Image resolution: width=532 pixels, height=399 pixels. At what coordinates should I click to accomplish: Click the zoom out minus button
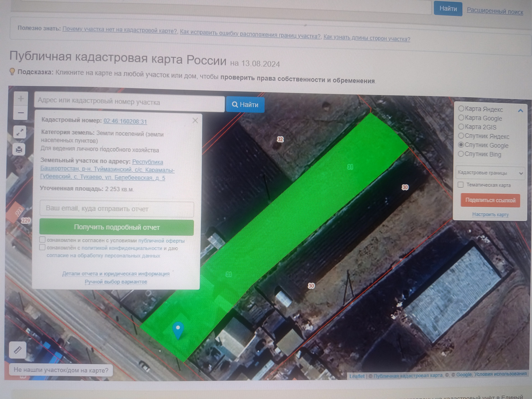(21, 113)
